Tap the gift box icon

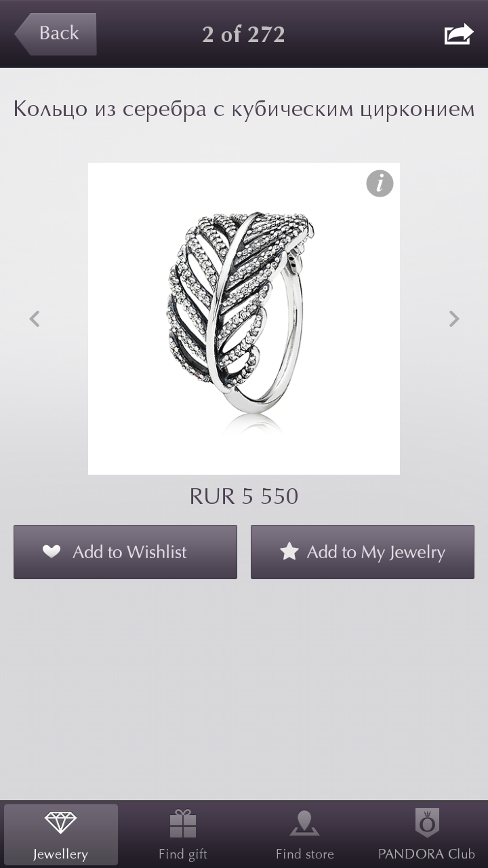coord(183,823)
